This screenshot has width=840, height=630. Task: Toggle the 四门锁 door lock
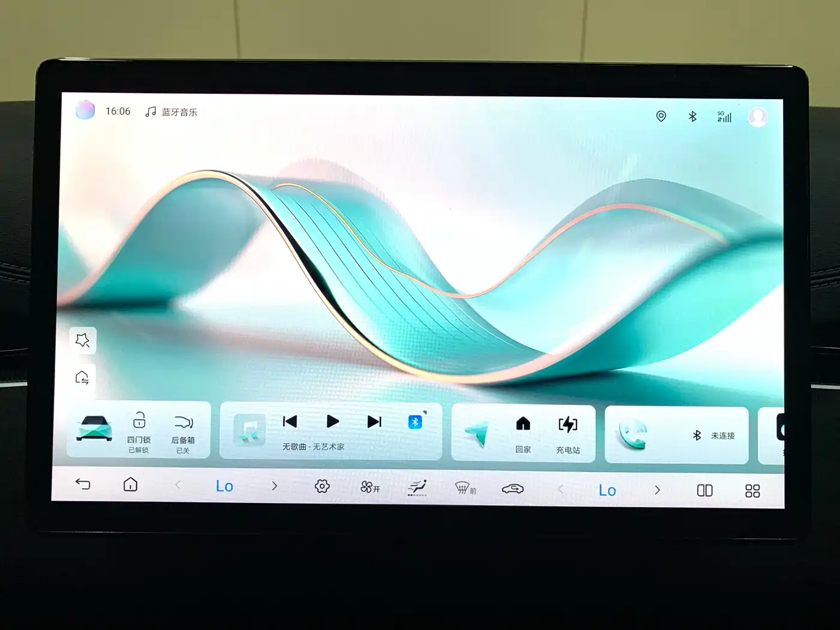click(x=139, y=432)
